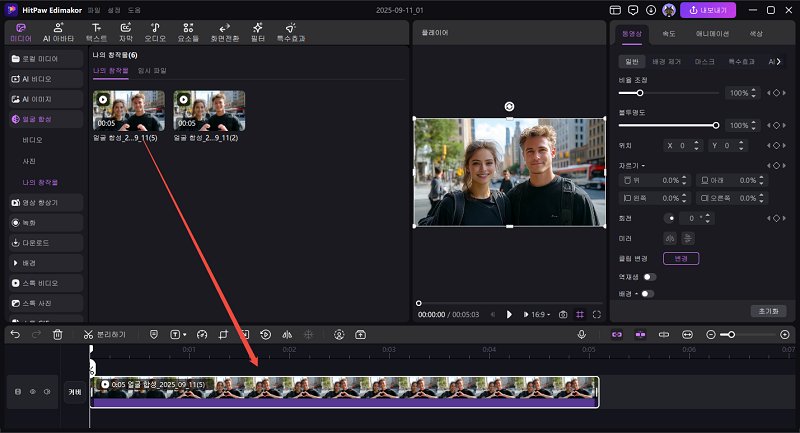Open the 오디오 audio library
The height and width of the screenshot is (433, 800).
155,32
